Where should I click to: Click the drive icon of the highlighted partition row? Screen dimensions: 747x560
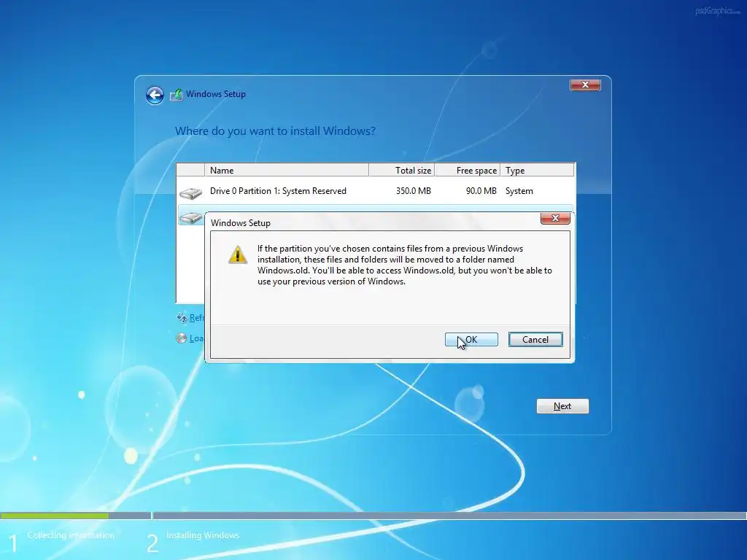point(190,217)
